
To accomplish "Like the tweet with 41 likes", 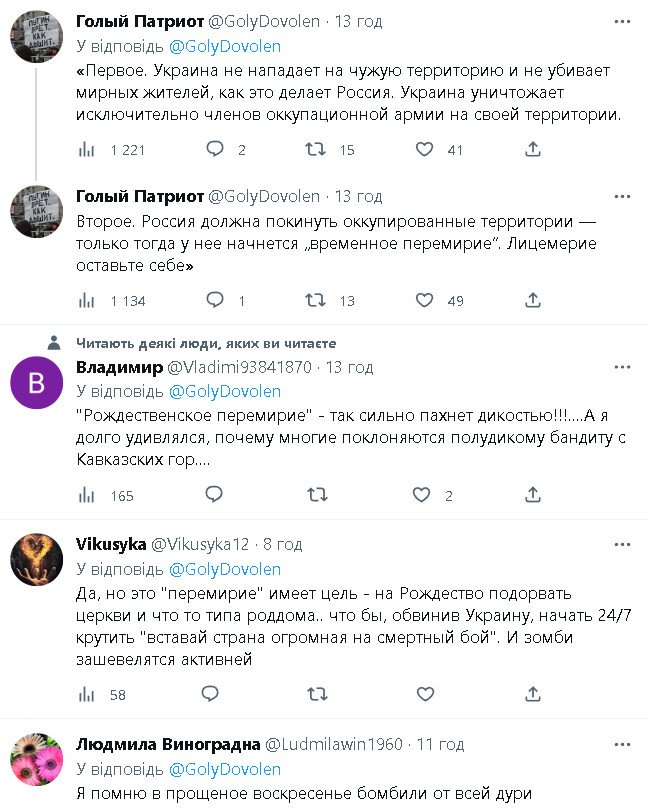I will pos(424,150).
